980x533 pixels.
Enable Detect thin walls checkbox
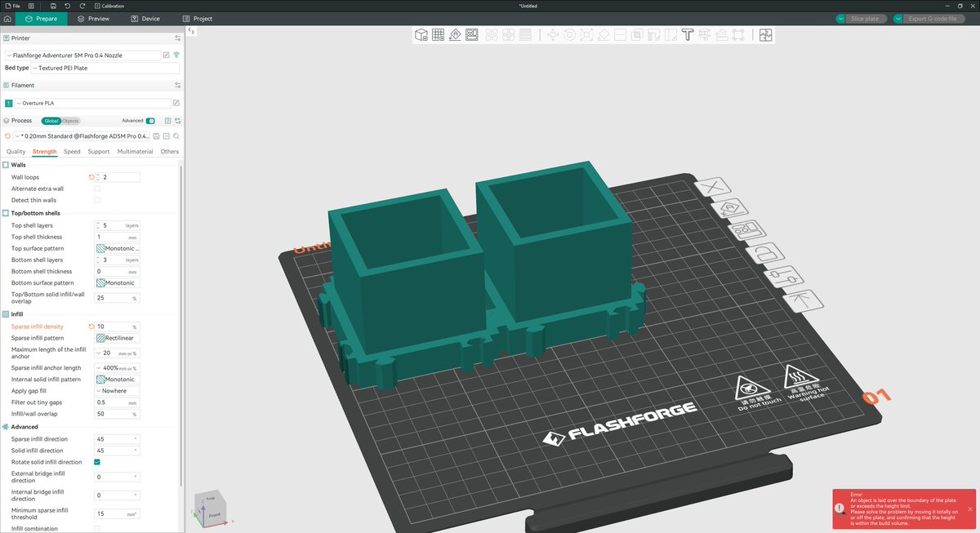pos(97,200)
